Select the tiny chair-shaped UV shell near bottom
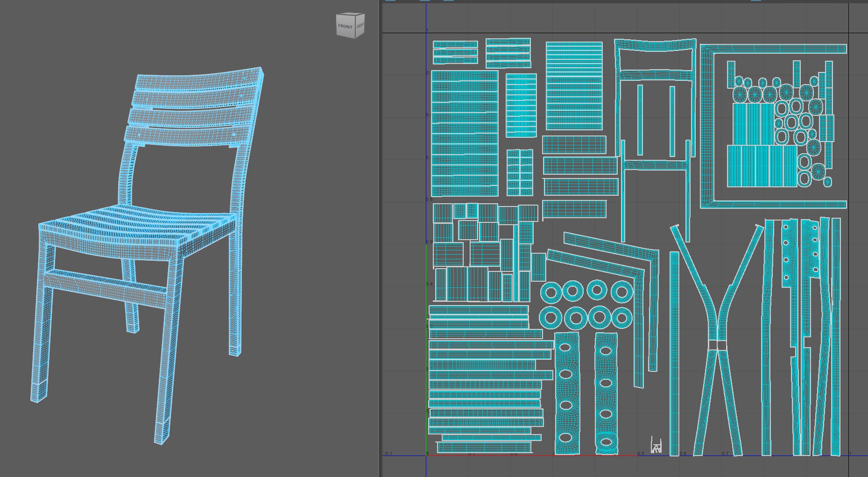This screenshot has width=868, height=477. (656, 445)
